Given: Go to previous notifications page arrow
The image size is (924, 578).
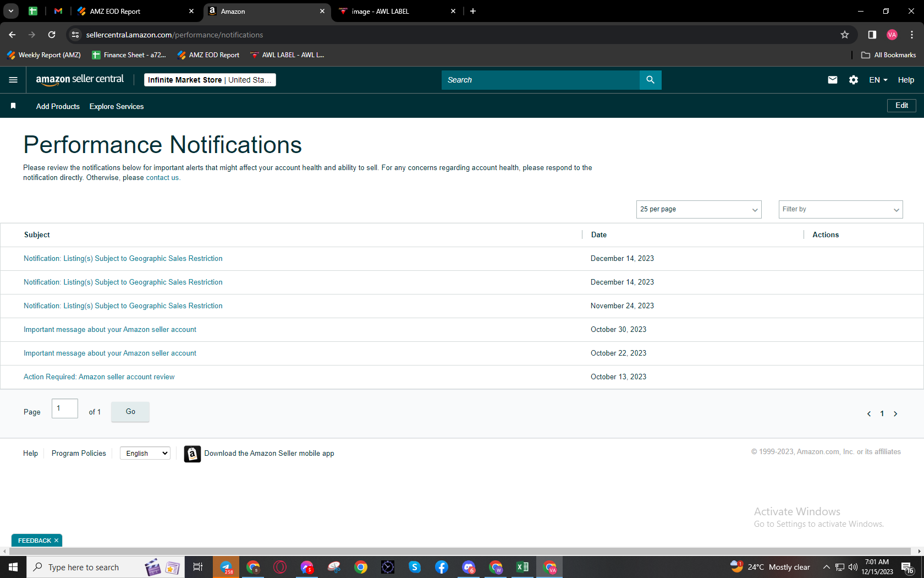Looking at the screenshot, I should pyautogui.click(x=869, y=413).
